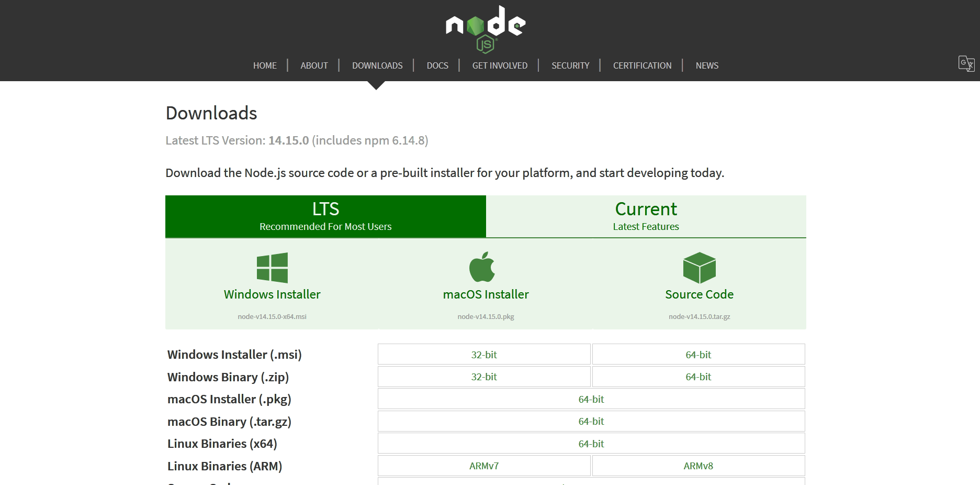Download 64-bit macOS Binary (.tar.gz)

pos(591,421)
